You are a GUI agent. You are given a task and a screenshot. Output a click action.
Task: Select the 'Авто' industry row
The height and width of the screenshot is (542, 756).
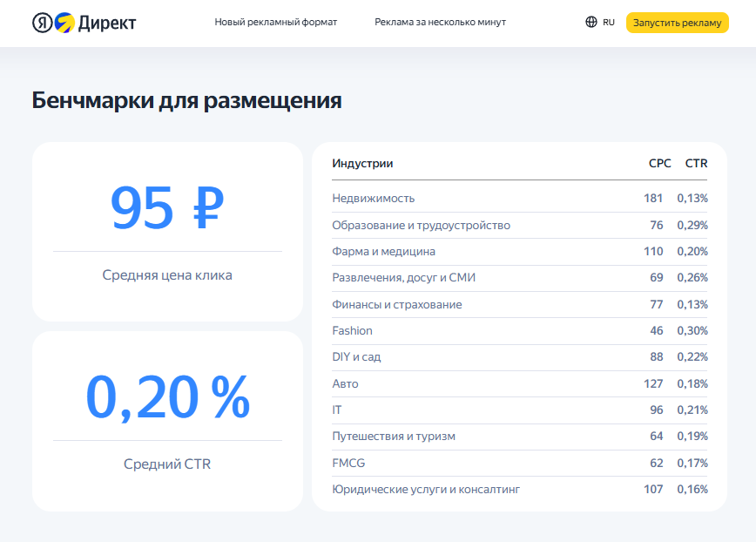coord(345,384)
